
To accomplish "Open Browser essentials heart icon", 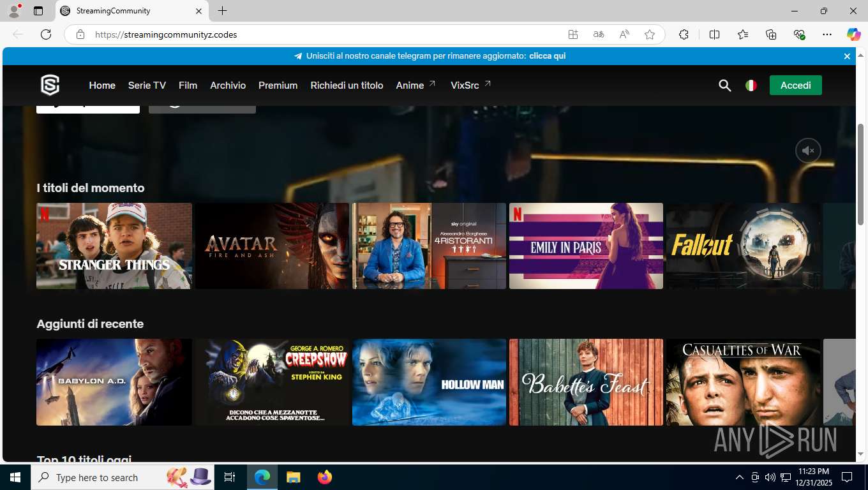I will pos(799,34).
